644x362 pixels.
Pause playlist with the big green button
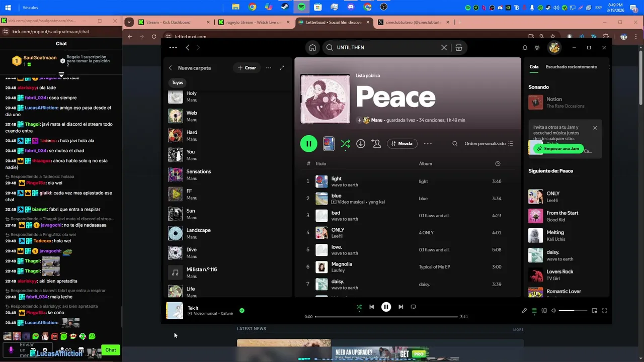click(x=308, y=144)
